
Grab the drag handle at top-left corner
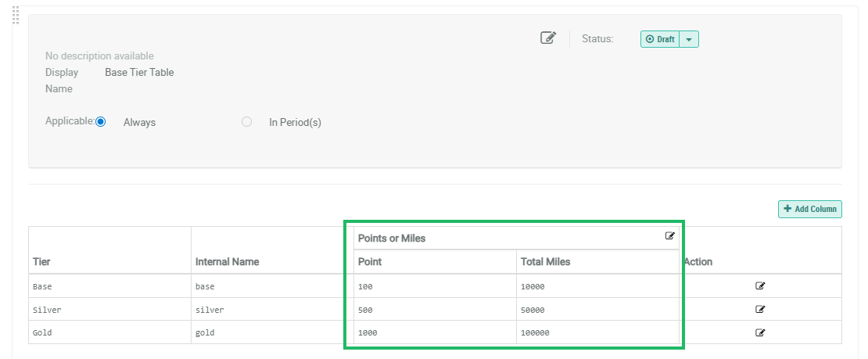(x=16, y=15)
